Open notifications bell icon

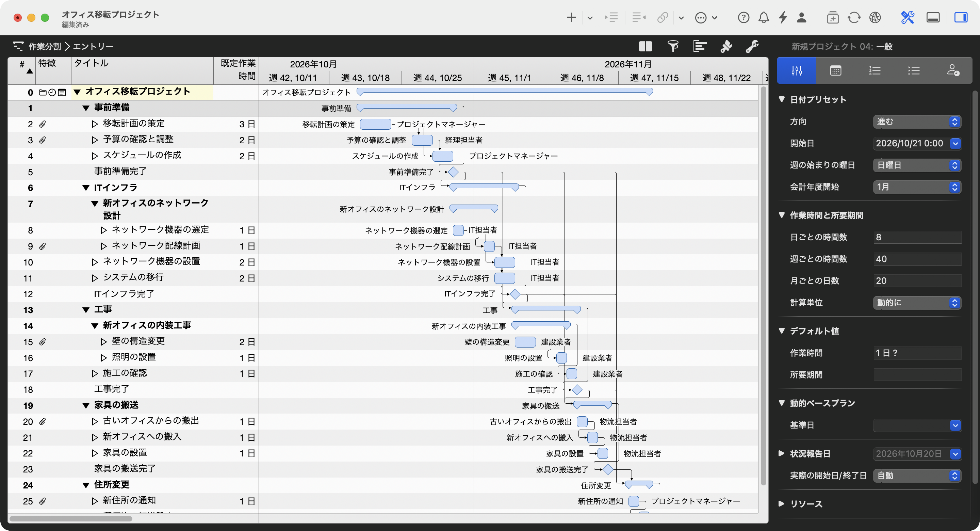point(764,17)
